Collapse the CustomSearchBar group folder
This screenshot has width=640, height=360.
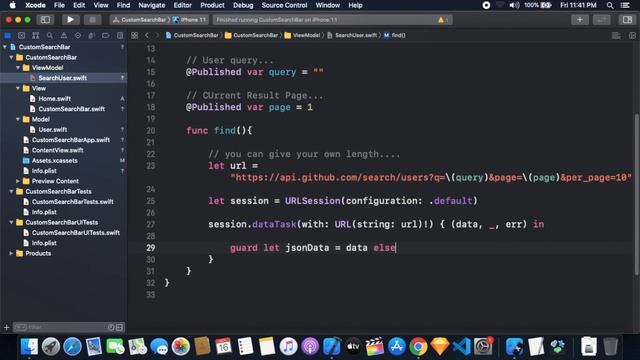11,57
